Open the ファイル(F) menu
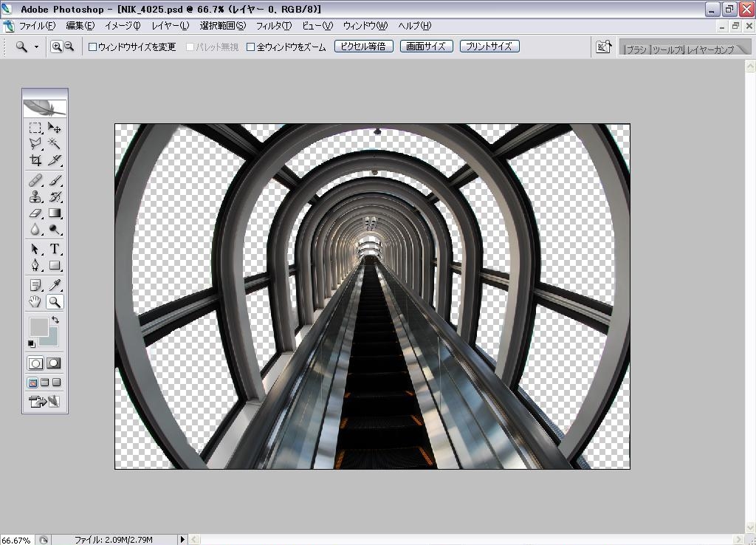756x545 pixels. pos(37,26)
